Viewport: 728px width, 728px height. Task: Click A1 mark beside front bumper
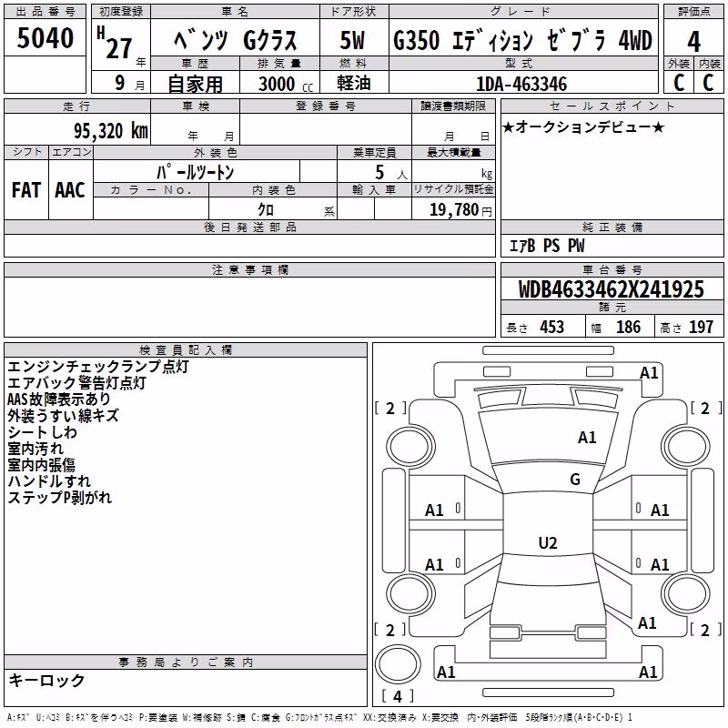pyautogui.click(x=649, y=373)
